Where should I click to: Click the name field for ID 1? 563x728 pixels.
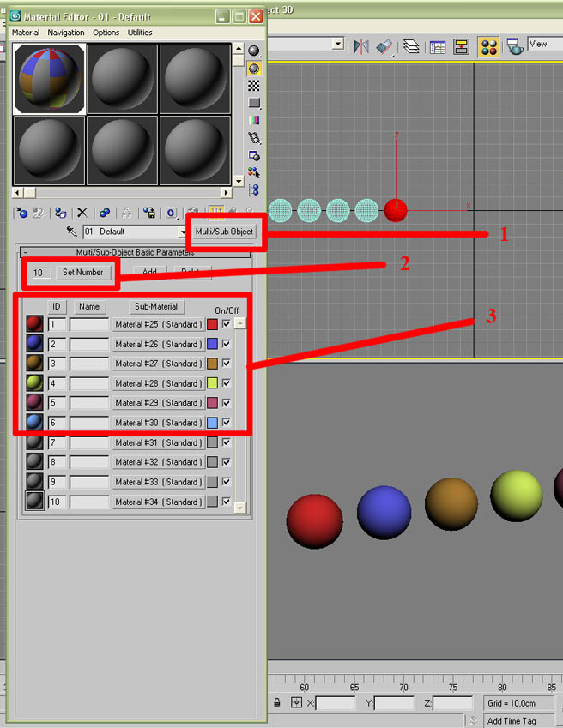point(89,324)
